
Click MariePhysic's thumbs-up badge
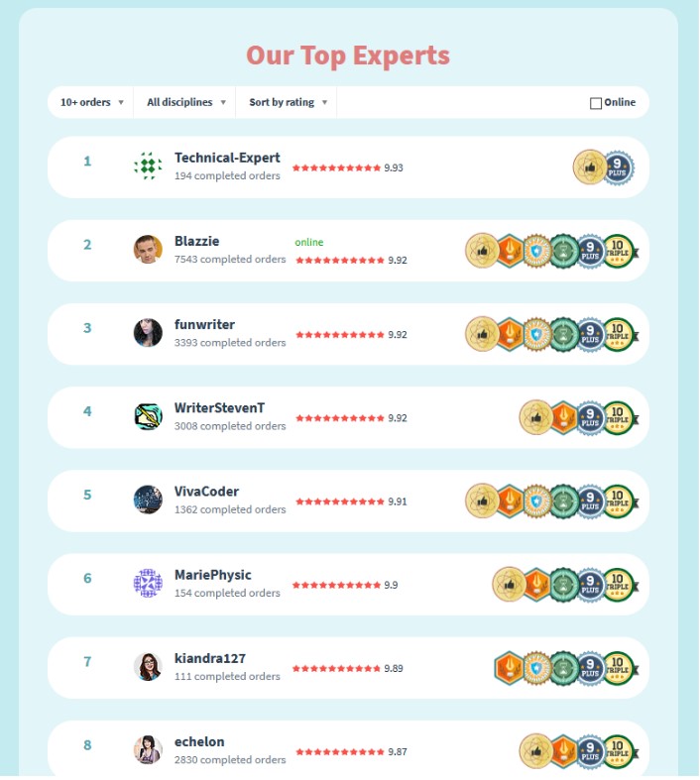pyautogui.click(x=509, y=585)
